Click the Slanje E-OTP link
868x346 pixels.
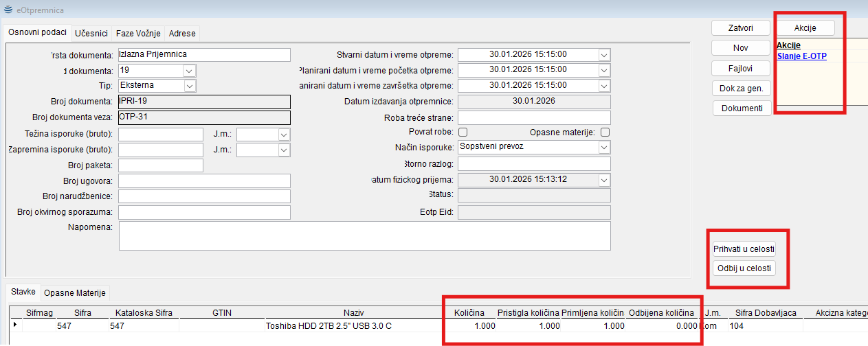coord(801,56)
